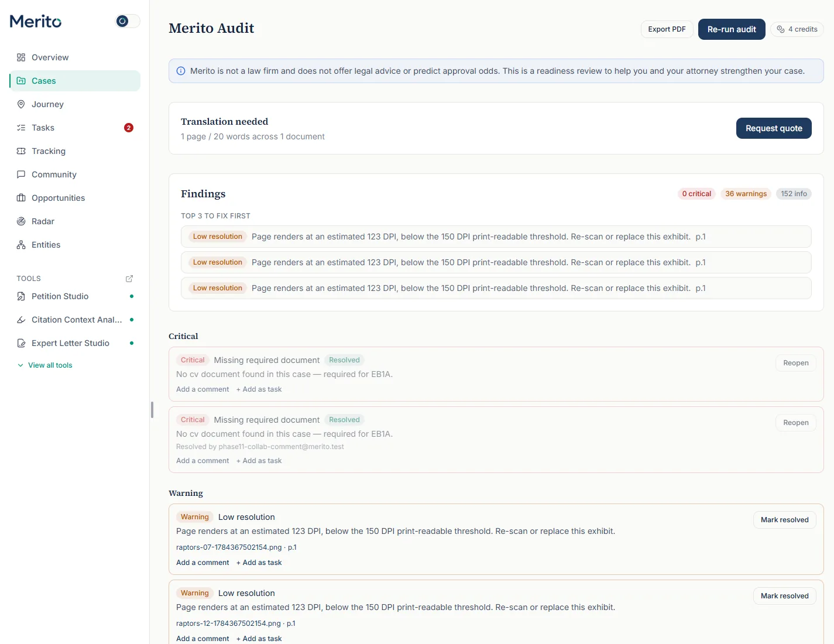
Task: Mark raptors-12 warning as resolved
Action: (784, 596)
